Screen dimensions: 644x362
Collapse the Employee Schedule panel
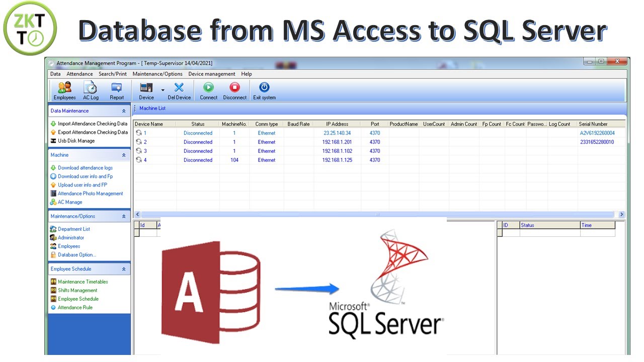coord(124,269)
